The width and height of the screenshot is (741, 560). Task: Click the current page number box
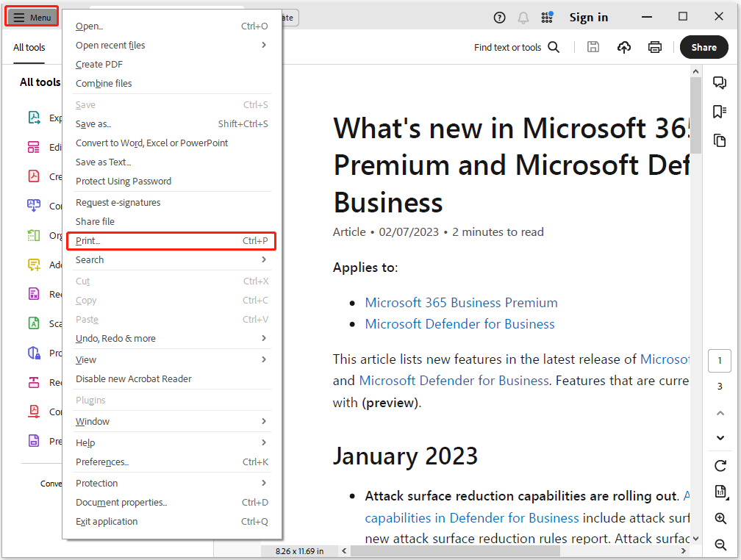pyautogui.click(x=720, y=361)
